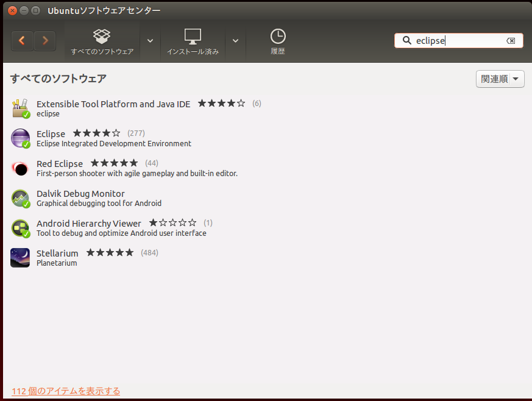This screenshot has height=401, width=532.
Task: Select the Stellarium result title
Action: (57, 253)
